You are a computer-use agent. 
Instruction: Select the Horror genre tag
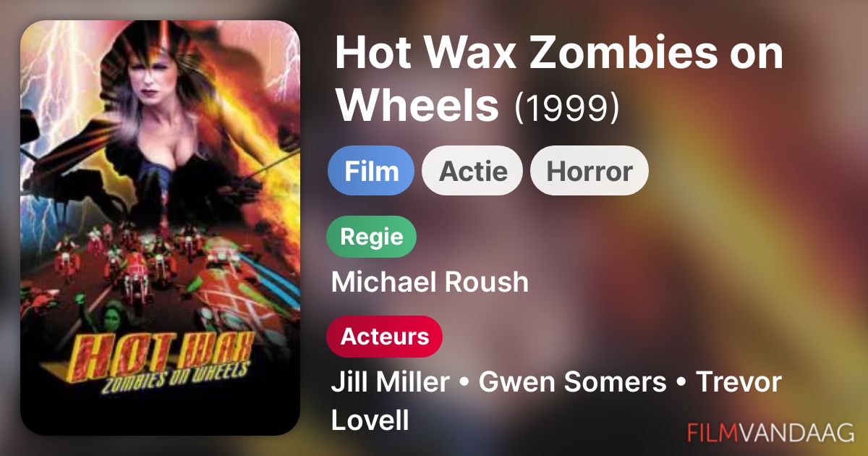click(x=590, y=171)
